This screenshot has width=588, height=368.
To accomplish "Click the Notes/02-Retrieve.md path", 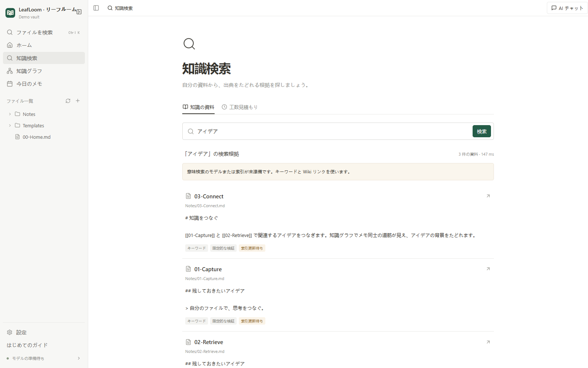I will (x=205, y=351).
